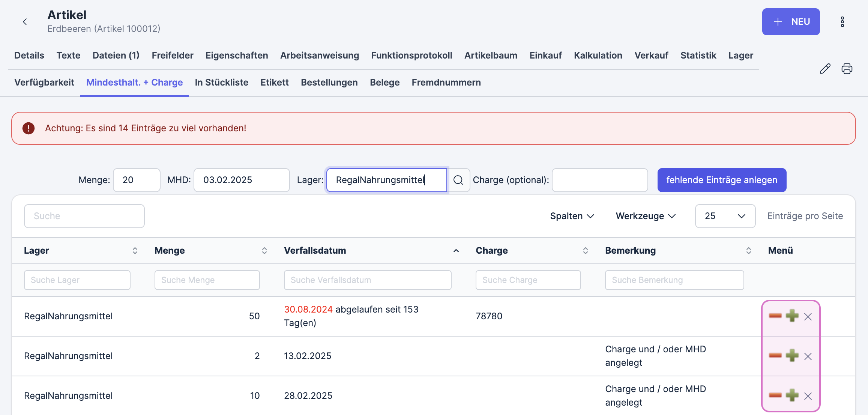Click green plus icon for 13.02.2025 row
The width and height of the screenshot is (868, 415).
click(792, 355)
